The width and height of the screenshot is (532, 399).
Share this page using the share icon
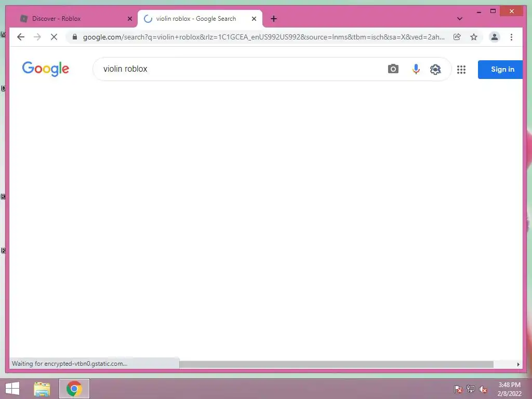[457, 37]
